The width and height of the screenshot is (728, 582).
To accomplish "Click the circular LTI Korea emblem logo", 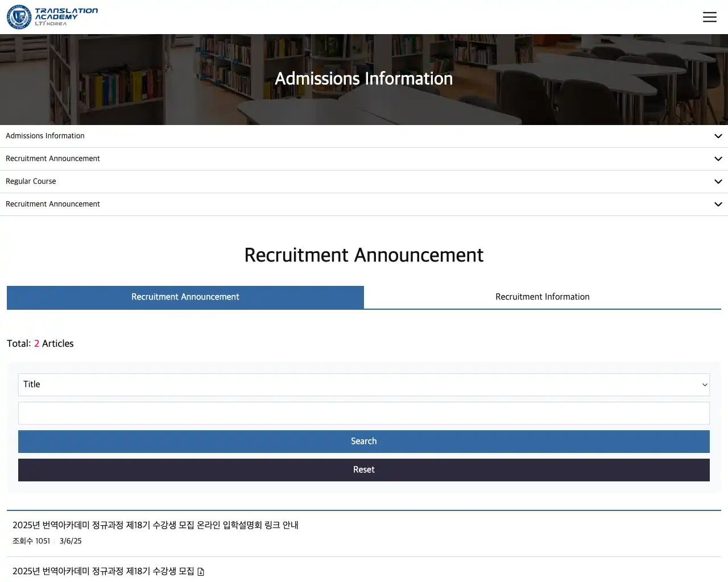I will (x=19, y=17).
